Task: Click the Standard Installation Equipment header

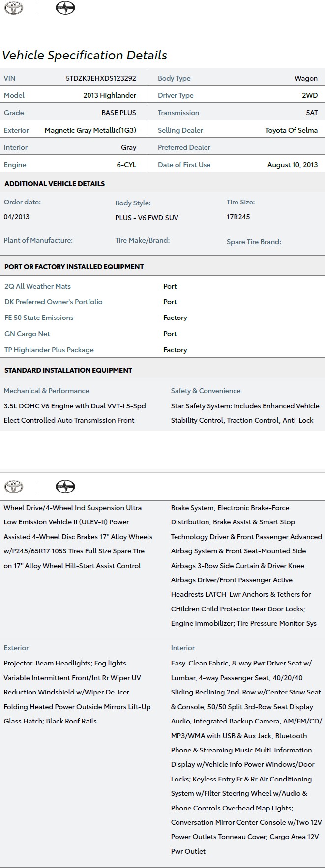Action: pos(68,370)
